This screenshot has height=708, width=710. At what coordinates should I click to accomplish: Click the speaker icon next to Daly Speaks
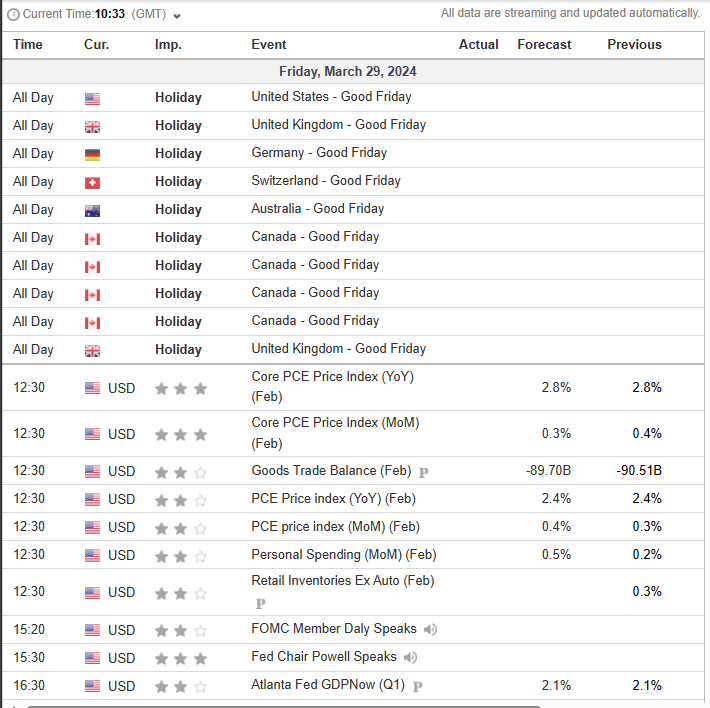(430, 629)
